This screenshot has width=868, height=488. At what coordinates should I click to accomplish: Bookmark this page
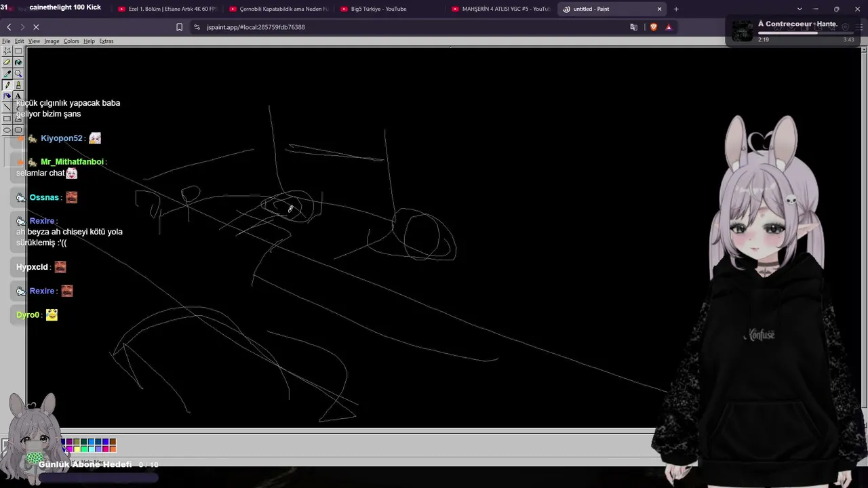(x=179, y=27)
